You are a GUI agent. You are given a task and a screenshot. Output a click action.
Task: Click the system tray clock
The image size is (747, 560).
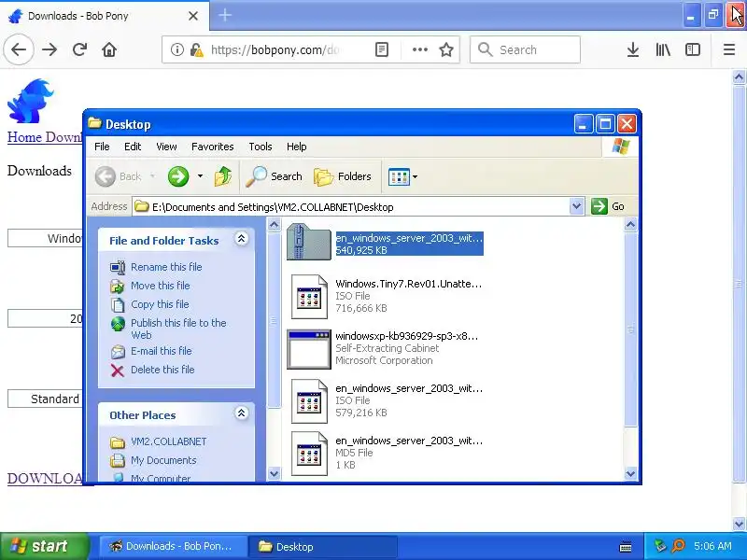pos(712,546)
